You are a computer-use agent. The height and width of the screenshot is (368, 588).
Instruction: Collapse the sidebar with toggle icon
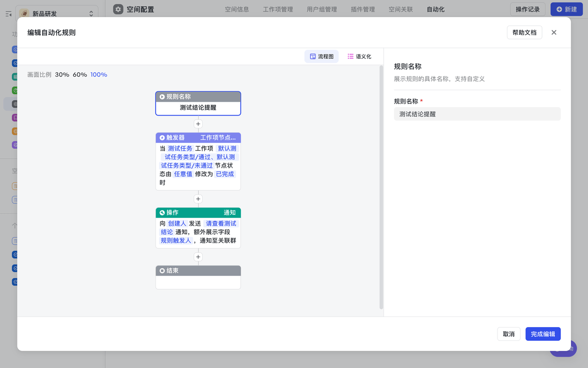(8, 14)
